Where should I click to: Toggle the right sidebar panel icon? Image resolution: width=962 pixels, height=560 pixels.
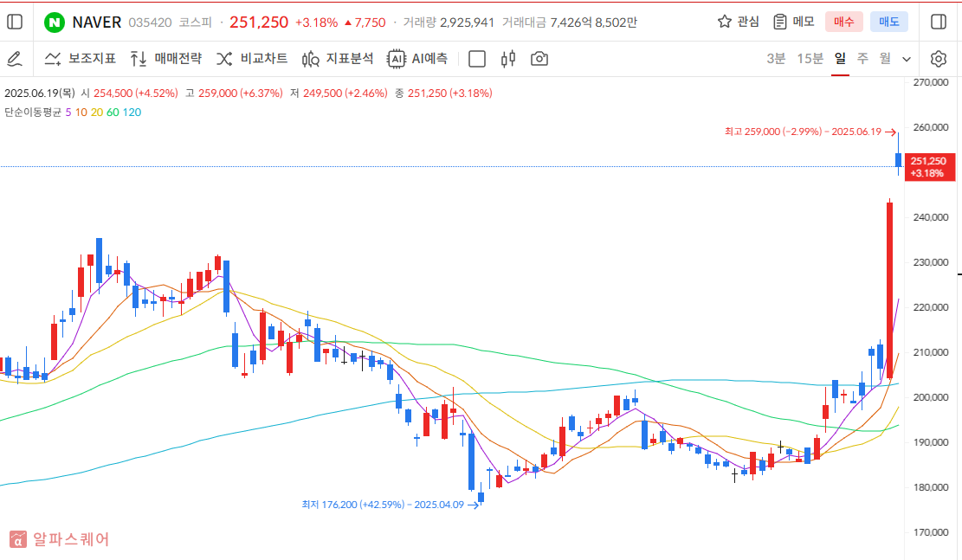(x=939, y=23)
